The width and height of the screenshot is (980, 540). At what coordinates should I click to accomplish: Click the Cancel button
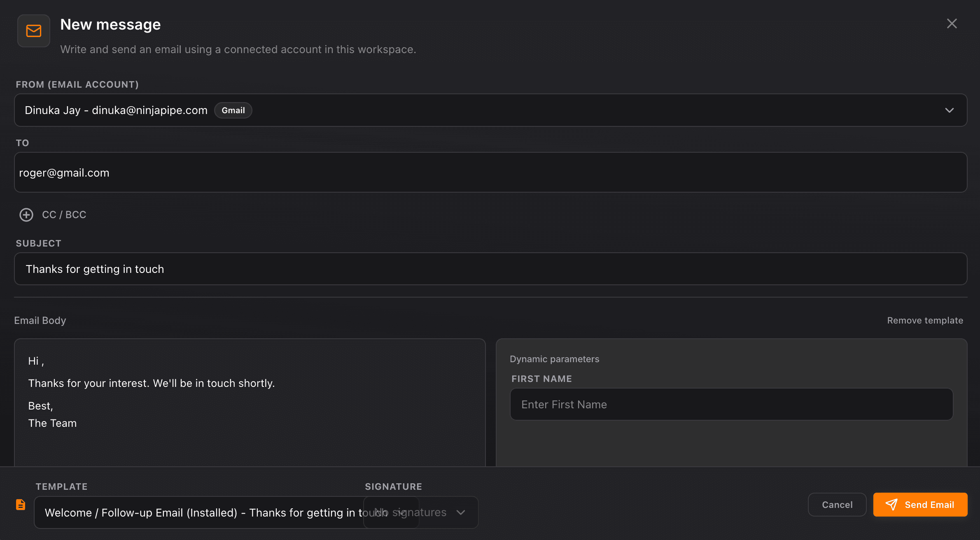click(x=837, y=505)
